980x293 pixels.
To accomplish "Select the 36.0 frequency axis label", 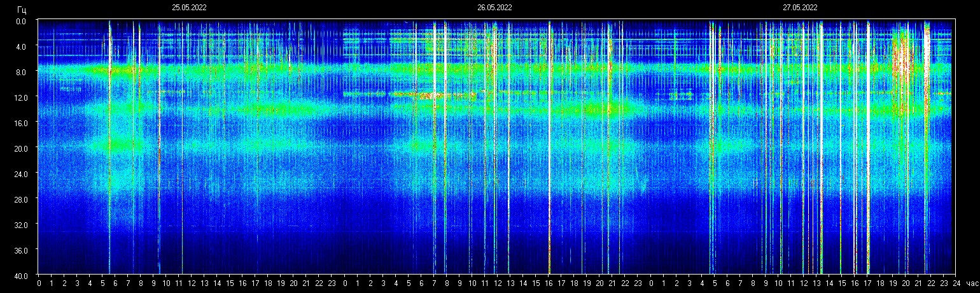I will pos(20,250).
